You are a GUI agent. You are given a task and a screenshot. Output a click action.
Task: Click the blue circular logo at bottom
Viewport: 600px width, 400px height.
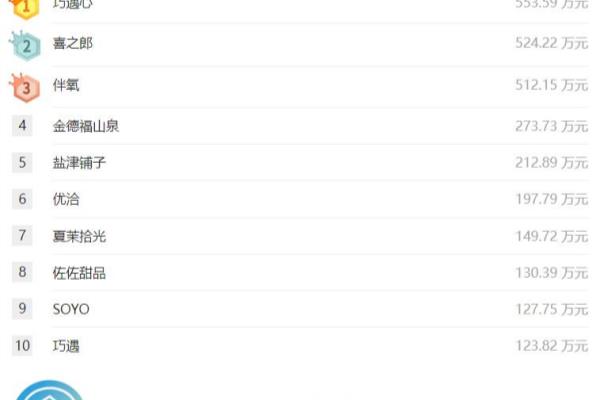[49, 390]
